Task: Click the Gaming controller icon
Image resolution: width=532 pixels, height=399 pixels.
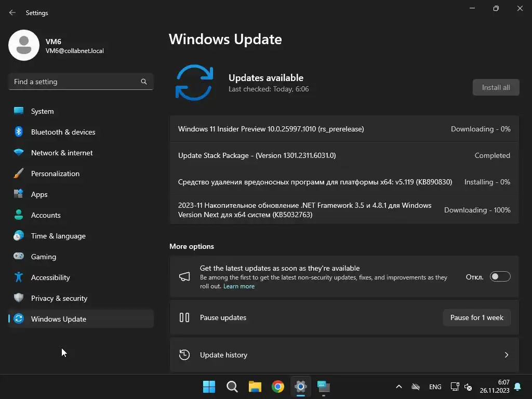Action: coord(19,256)
